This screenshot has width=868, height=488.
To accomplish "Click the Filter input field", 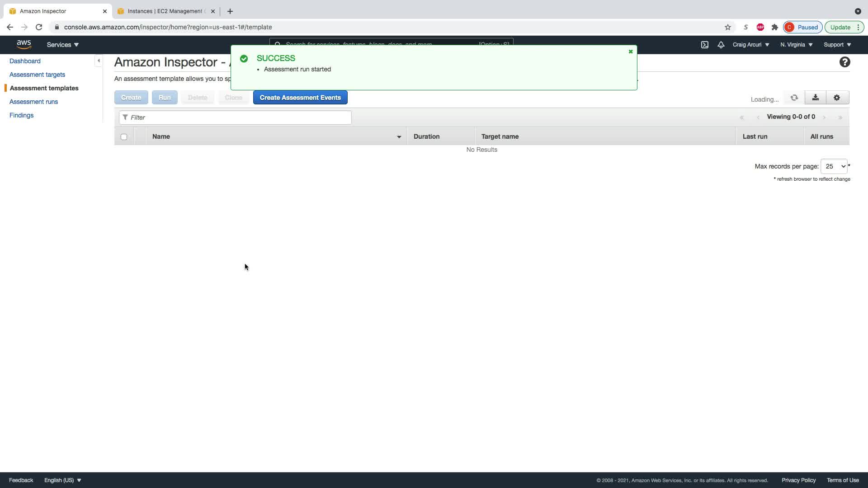I will coord(235,117).
